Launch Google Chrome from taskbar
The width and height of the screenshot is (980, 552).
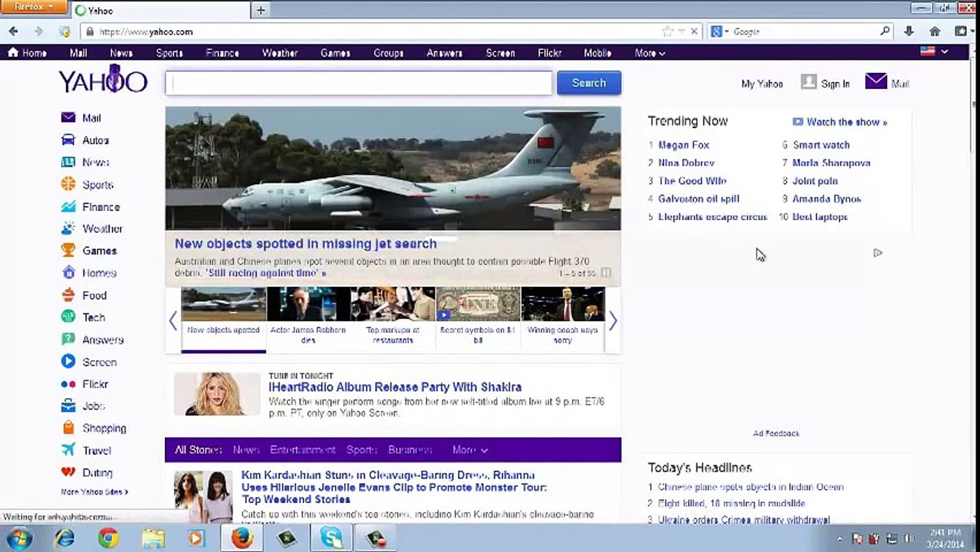[x=108, y=538]
